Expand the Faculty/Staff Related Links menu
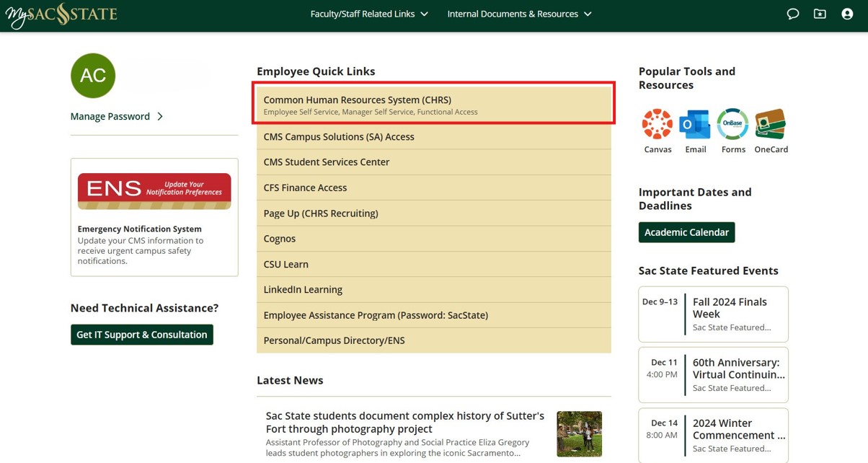 [x=369, y=14]
